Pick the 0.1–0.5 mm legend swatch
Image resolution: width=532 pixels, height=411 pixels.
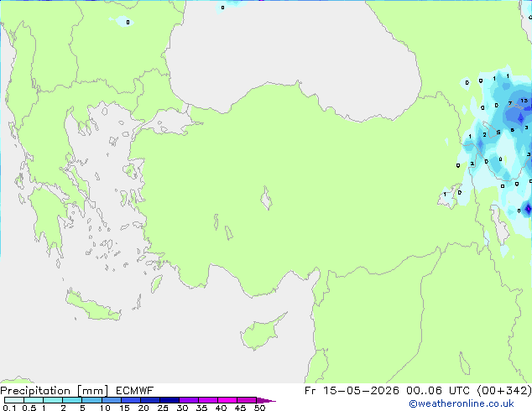click(x=14, y=400)
